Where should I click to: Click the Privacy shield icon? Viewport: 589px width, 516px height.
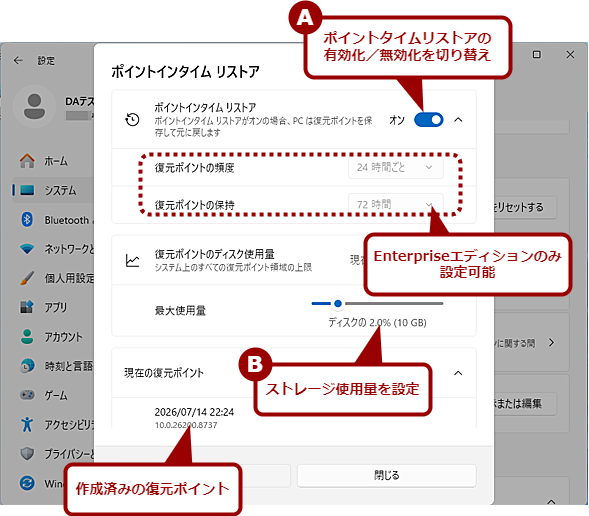27,454
